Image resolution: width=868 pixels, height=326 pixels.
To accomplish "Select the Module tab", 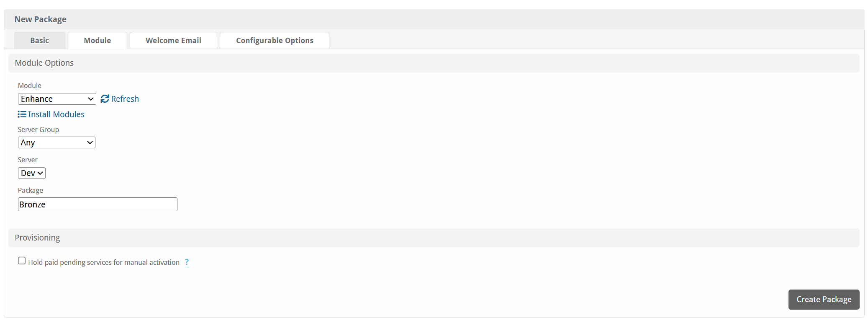I will pos(98,41).
